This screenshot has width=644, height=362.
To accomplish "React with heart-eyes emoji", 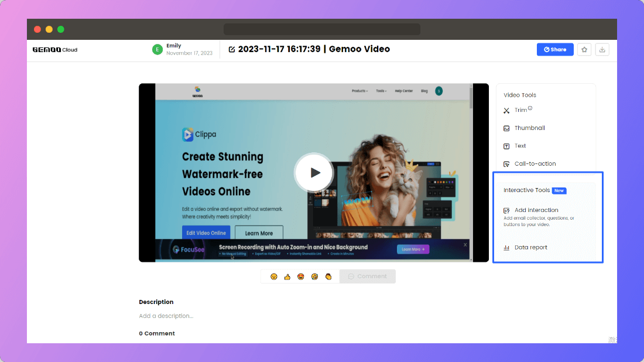I will click(301, 276).
